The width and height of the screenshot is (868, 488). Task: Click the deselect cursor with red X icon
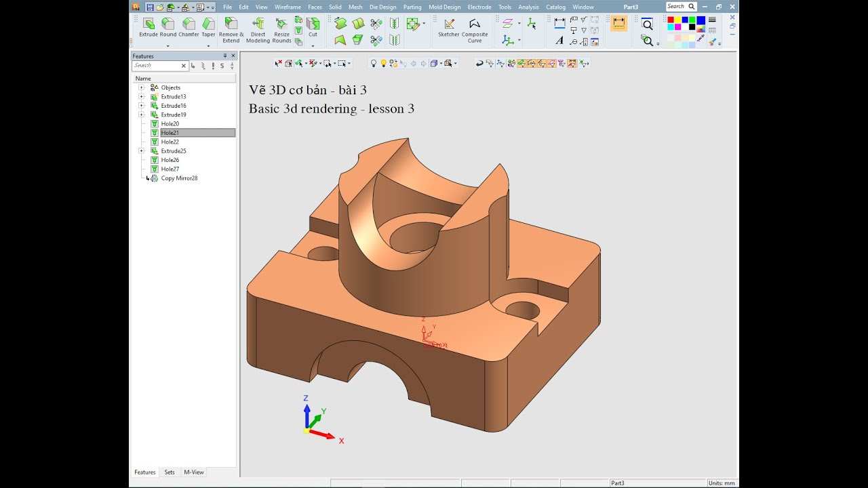tap(278, 64)
